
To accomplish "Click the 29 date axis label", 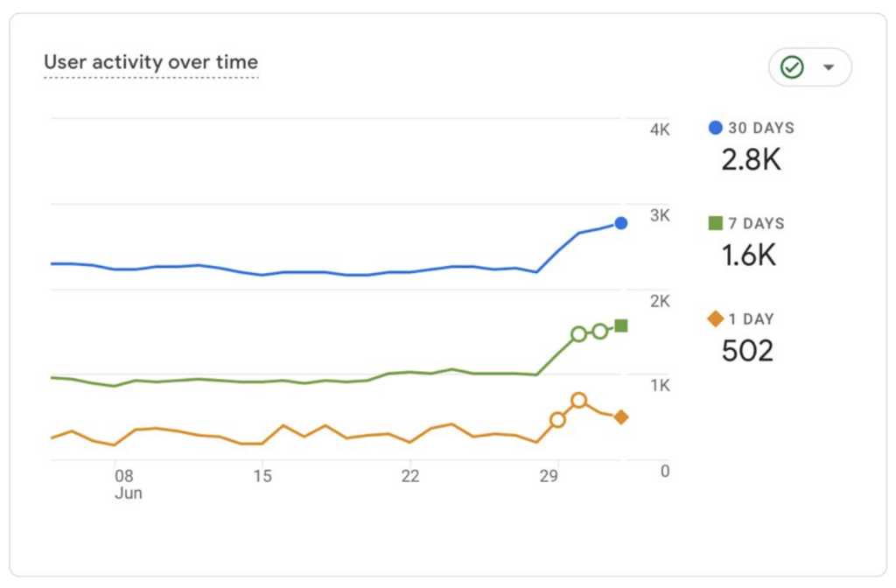I will [549, 476].
